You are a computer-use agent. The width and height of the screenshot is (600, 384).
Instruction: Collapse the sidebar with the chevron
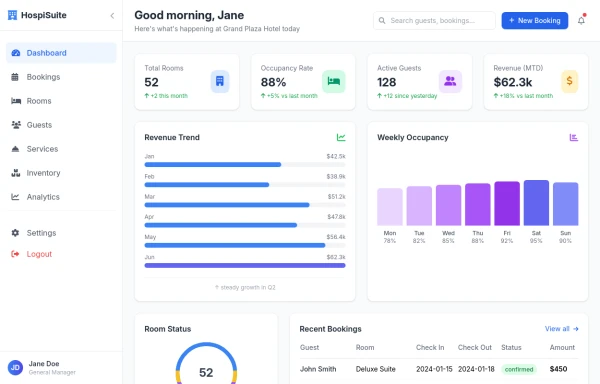click(112, 16)
